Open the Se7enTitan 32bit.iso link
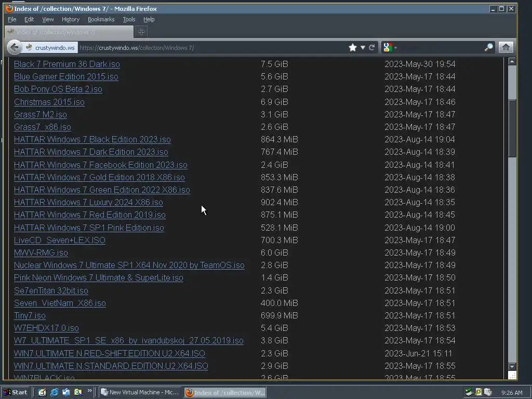Viewport: 532px width, 399px height. (x=51, y=291)
